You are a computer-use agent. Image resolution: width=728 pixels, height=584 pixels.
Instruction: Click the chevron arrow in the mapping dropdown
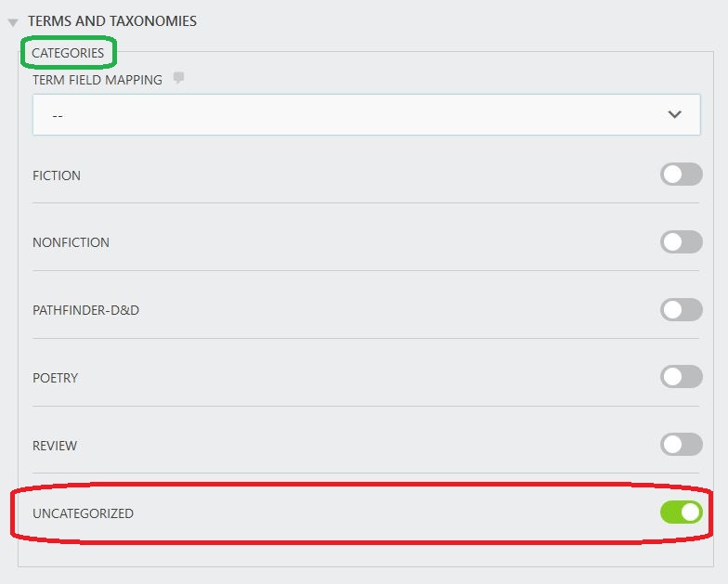(x=674, y=114)
